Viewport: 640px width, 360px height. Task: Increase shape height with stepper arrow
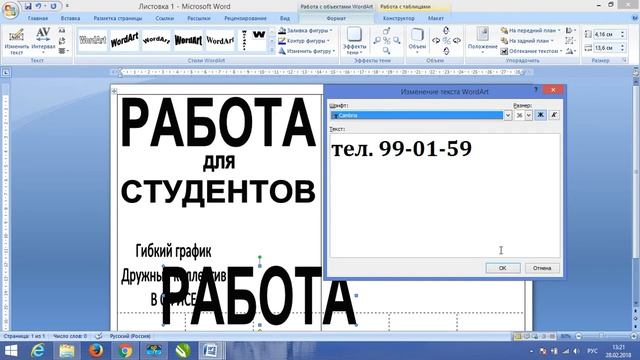(622, 32)
